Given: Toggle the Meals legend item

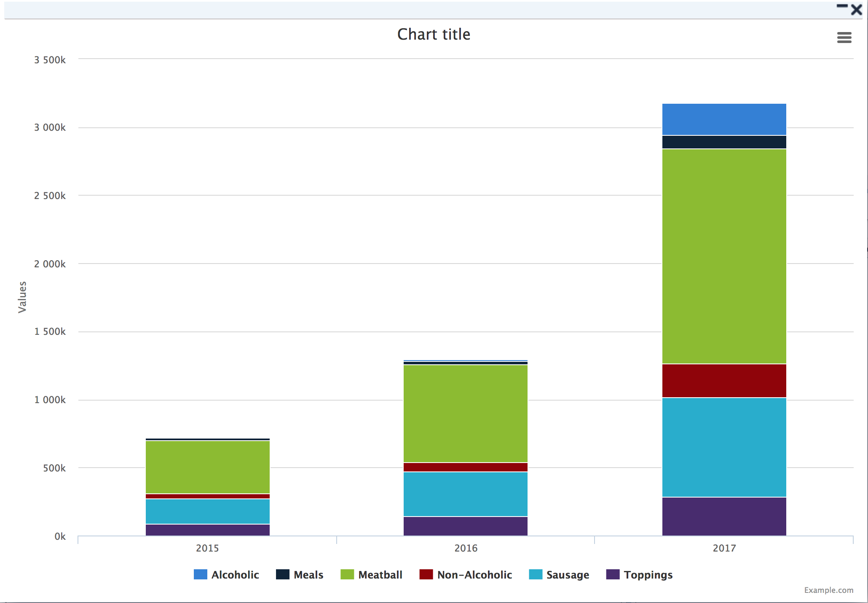Looking at the screenshot, I should pyautogui.click(x=308, y=575).
